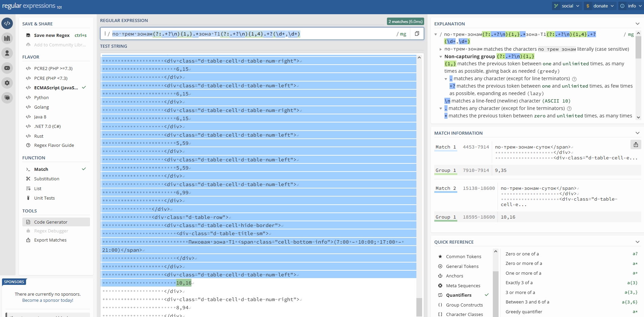This screenshot has width=644, height=317.
Task: Open the regex editor sidebar icon
Action: point(7,23)
